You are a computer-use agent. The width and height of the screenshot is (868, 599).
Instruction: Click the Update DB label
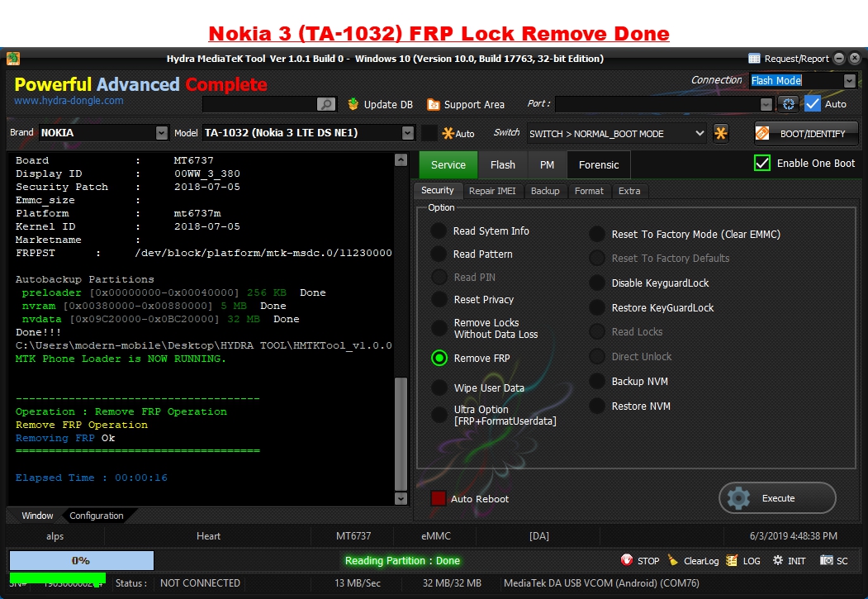pos(388,105)
